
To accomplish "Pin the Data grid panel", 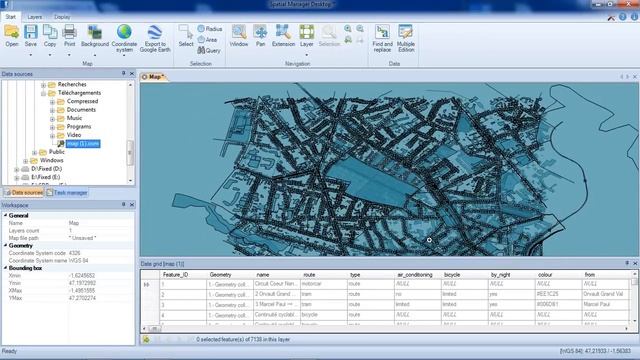I will [x=627, y=263].
